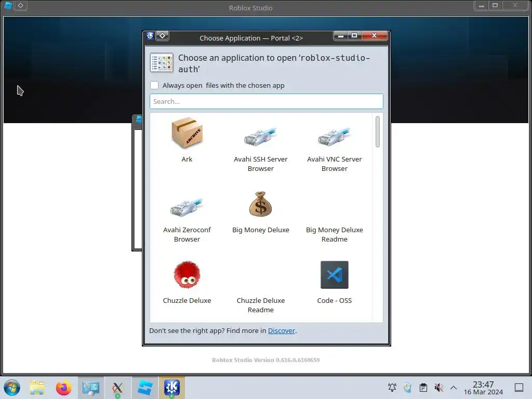532x399 pixels.
Task: Select the Big Money Deluxe Readme entry
Action: 334,234
